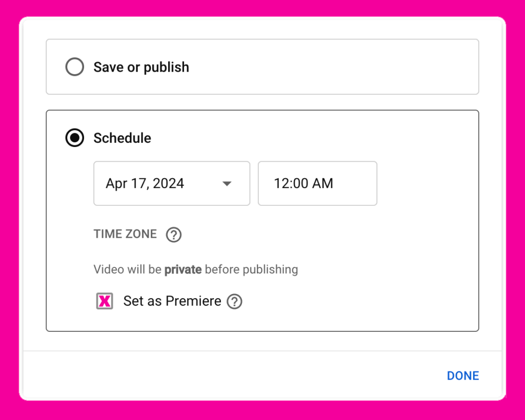Open the Set as Premiere help icon

point(234,301)
